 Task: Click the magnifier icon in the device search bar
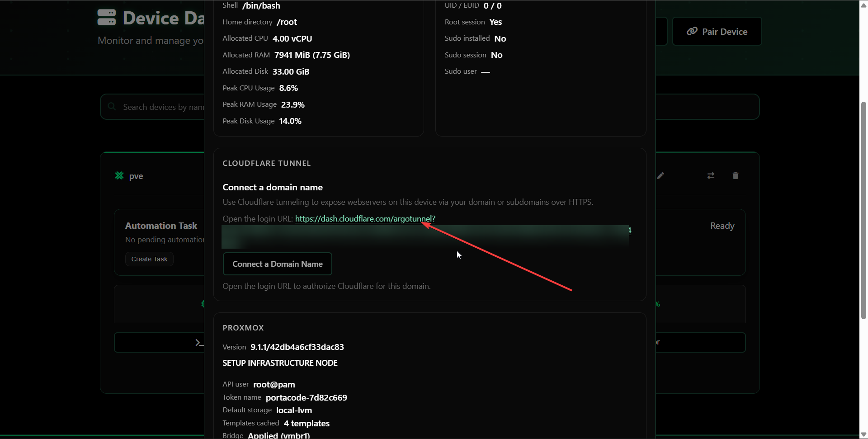(111, 107)
